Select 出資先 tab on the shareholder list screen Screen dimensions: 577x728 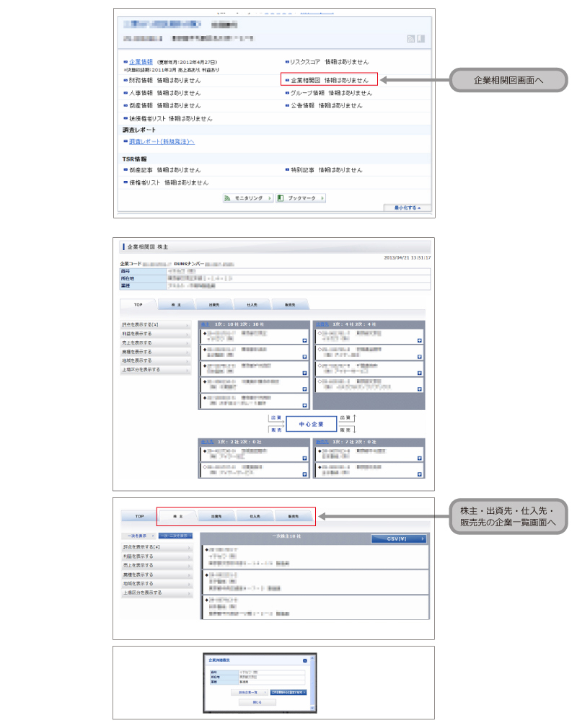216,516
